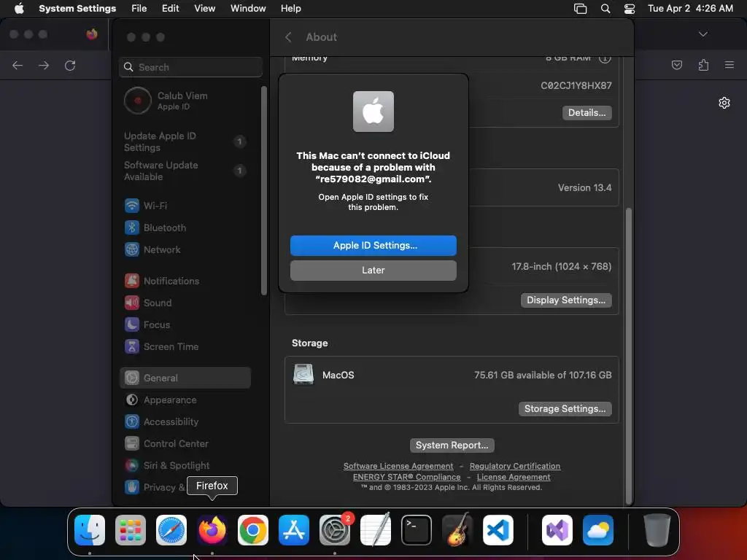Dismiss the iCloud dialog with Later
Viewport: 747px width, 560px height.
point(373,270)
